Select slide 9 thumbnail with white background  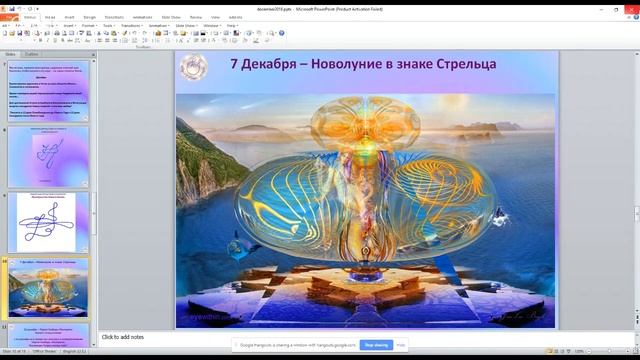coord(48,222)
